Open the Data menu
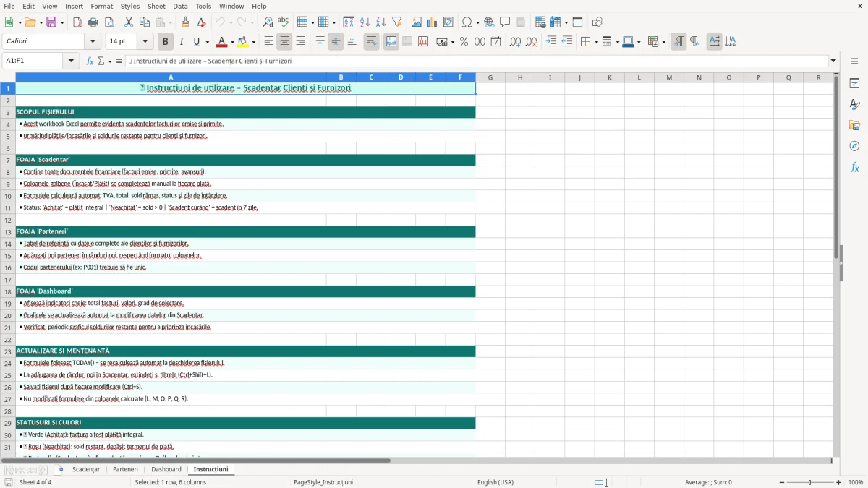Viewport: 868px width, 488px height. [x=180, y=6]
